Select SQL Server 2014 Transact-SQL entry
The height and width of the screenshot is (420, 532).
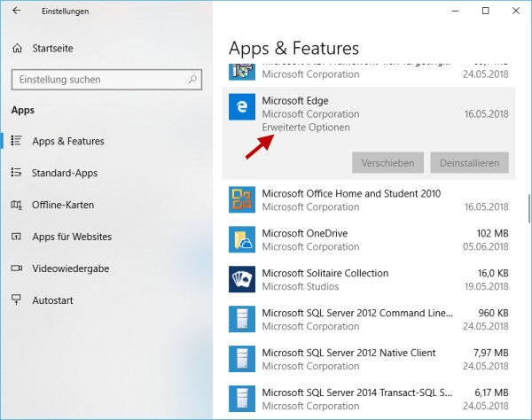(x=369, y=399)
